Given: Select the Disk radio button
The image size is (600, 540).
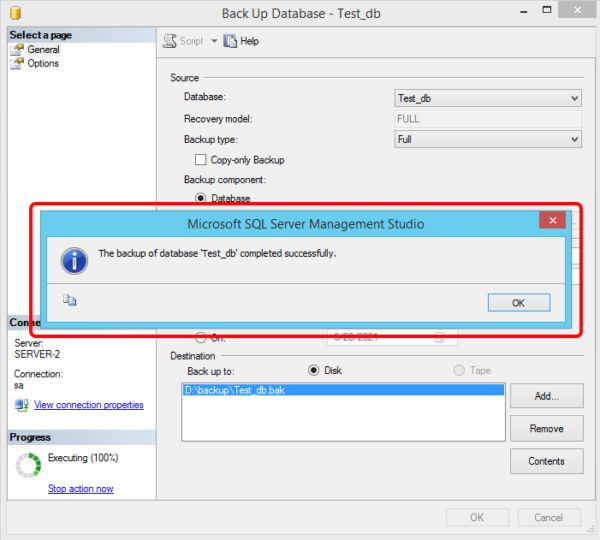Looking at the screenshot, I should [x=313, y=370].
